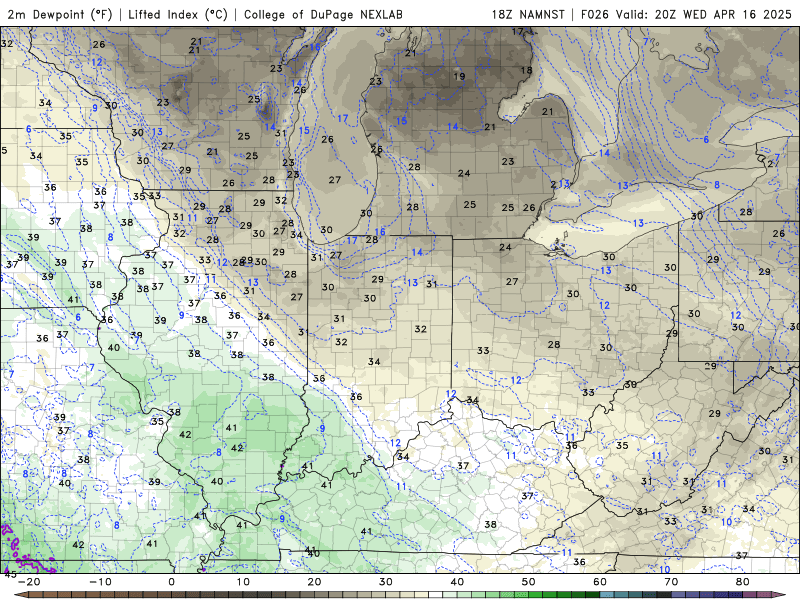Click the '-10' colorbar tick label
This screenshot has width=800, height=600.
click(100, 582)
